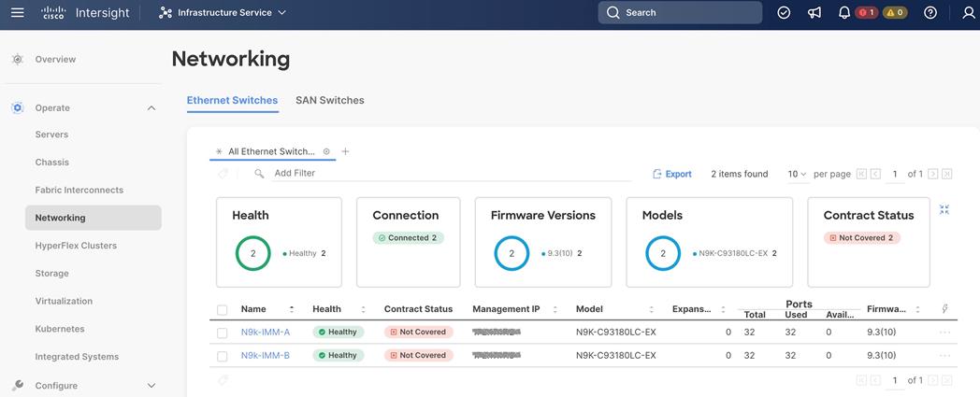
Task: Click the Not Covered 2 badge in Contract Status
Action: (862, 238)
